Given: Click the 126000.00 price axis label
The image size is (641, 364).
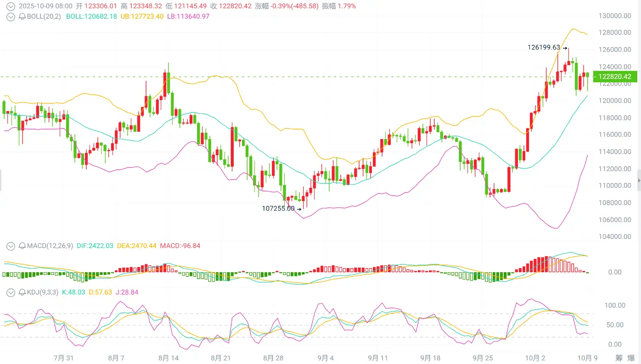Looking at the screenshot, I should [615, 50].
